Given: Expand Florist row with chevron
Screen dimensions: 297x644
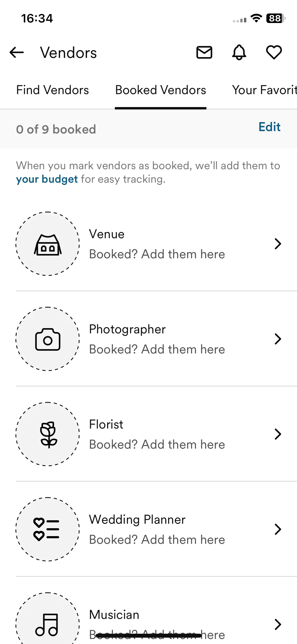Looking at the screenshot, I should pyautogui.click(x=278, y=434).
